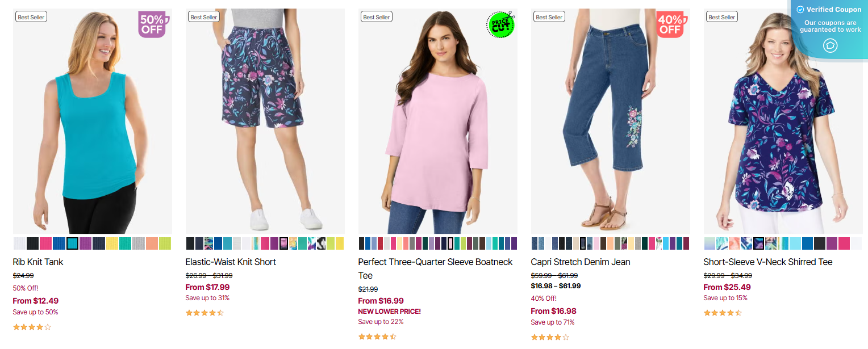The image size is (868, 349).
Task: Click the star rating under Elastic-Waist Knit Short
Action: (x=204, y=312)
